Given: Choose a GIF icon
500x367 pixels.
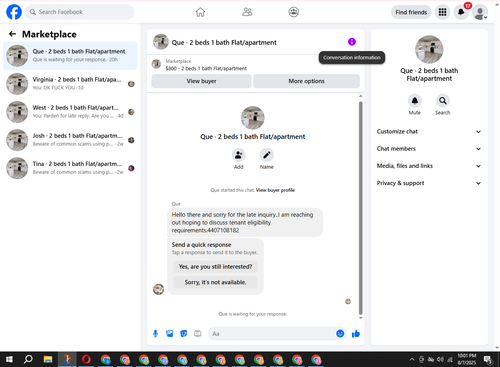Looking at the screenshot, I should click(x=198, y=334).
